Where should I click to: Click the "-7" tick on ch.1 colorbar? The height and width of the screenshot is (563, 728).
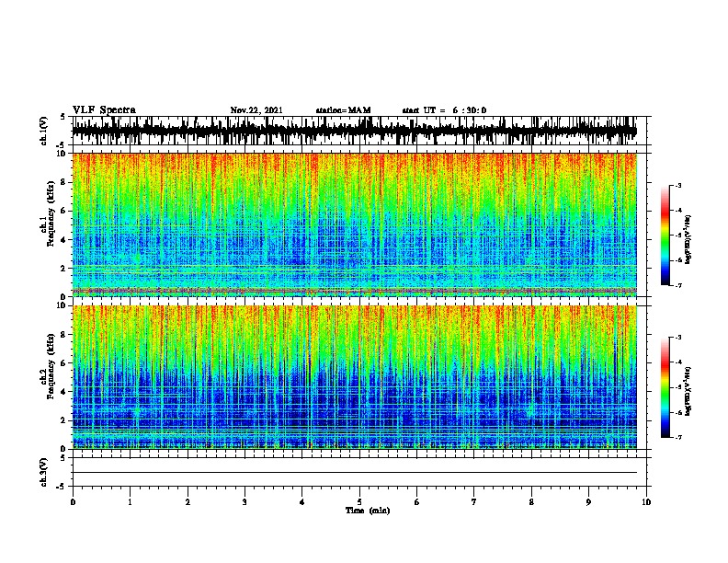point(677,285)
